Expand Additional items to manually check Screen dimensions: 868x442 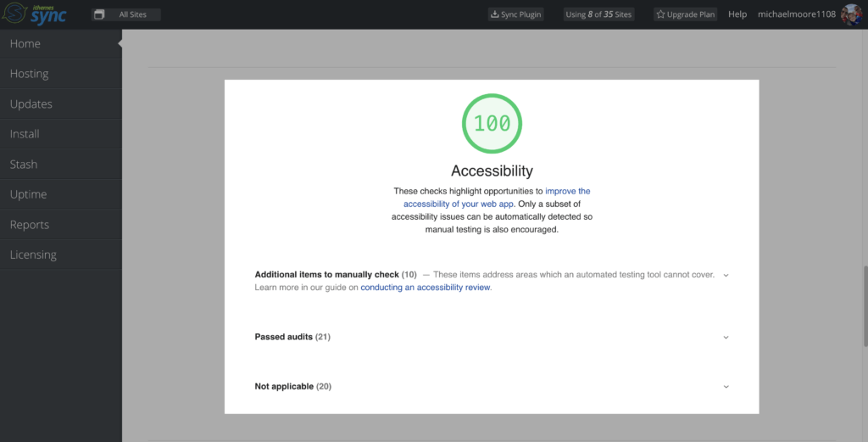click(726, 275)
